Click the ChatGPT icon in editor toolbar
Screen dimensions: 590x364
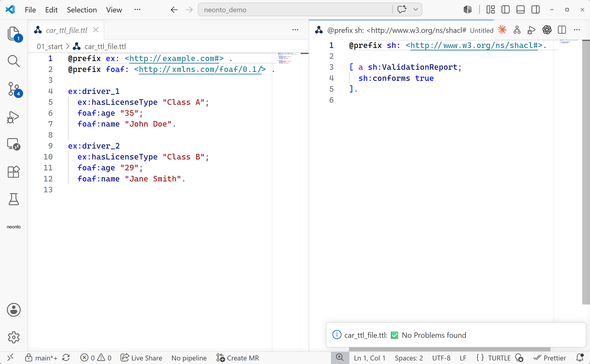pyautogui.click(x=547, y=30)
